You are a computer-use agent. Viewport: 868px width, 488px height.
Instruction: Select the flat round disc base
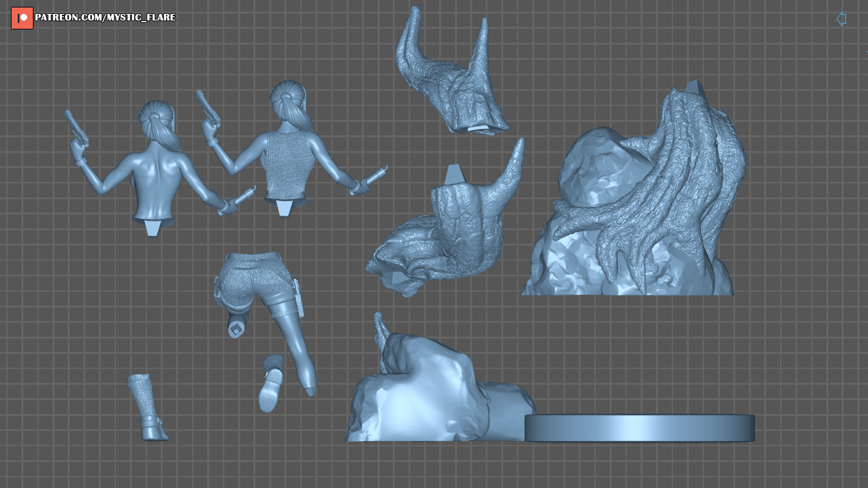tap(639, 428)
